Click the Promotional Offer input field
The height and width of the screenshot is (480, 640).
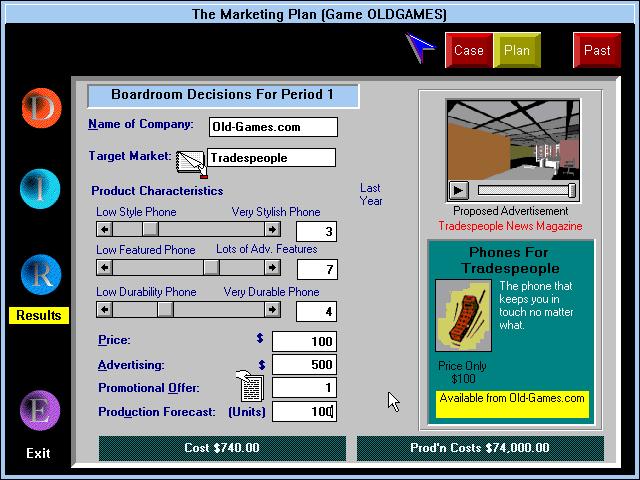click(x=304, y=387)
